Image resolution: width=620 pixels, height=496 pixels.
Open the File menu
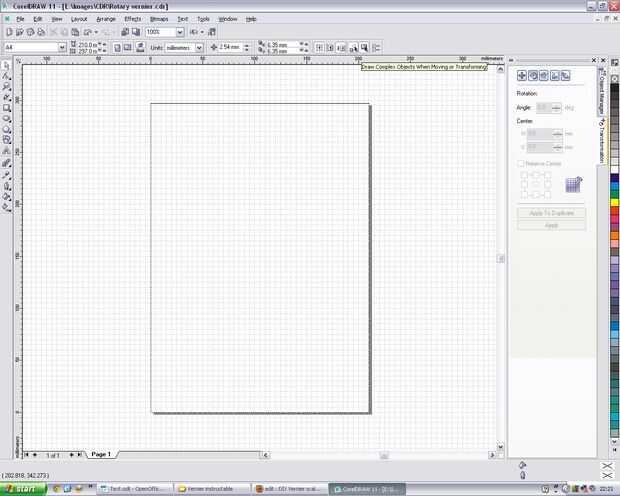click(20, 19)
